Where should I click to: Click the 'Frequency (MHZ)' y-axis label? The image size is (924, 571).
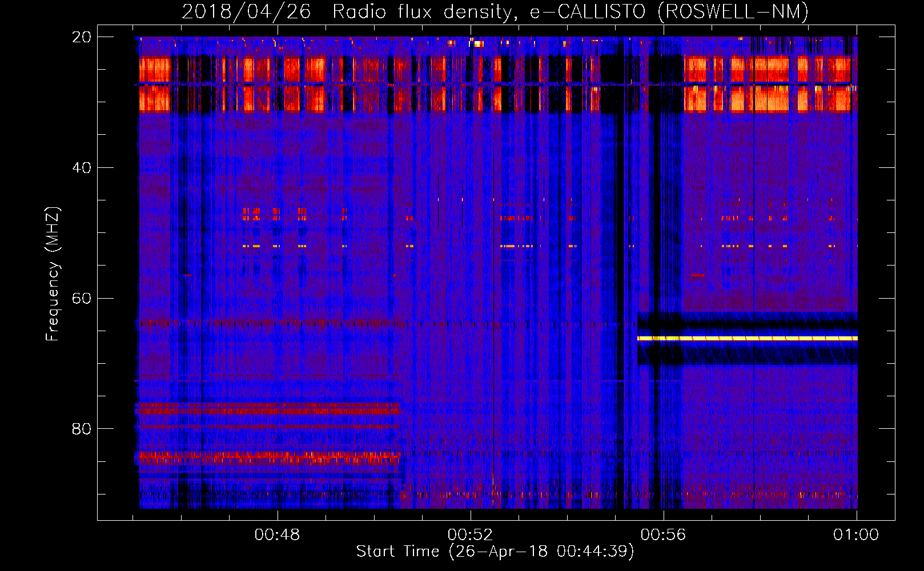pyautogui.click(x=53, y=274)
